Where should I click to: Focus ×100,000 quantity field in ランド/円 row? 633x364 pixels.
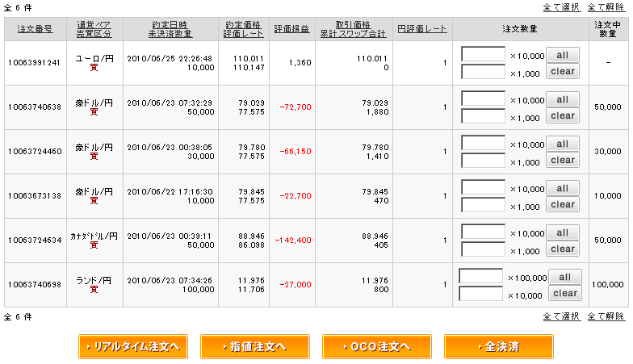point(481,277)
